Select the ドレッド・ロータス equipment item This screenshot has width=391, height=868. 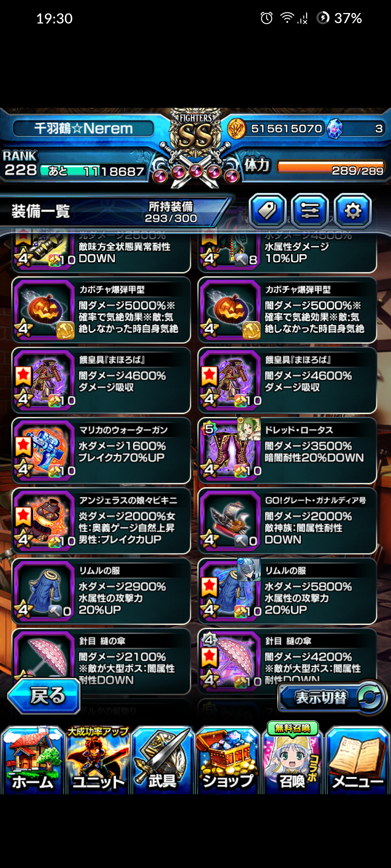[x=287, y=451]
